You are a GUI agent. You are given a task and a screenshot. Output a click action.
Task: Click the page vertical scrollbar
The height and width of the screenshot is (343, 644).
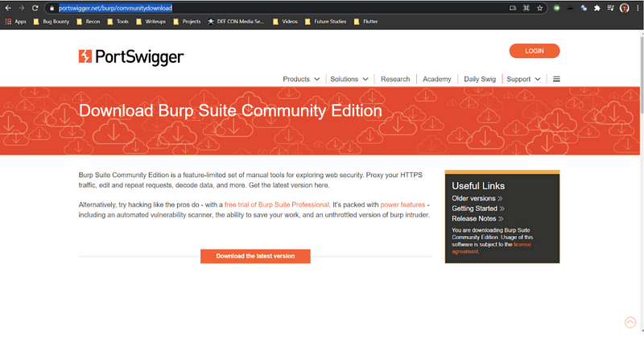642,76
